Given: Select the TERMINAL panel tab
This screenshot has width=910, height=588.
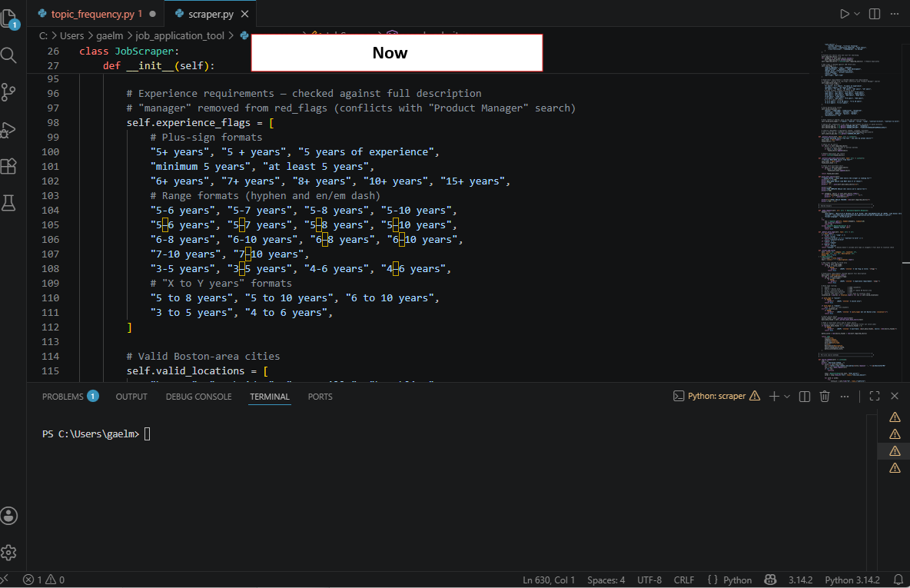Looking at the screenshot, I should [x=269, y=397].
